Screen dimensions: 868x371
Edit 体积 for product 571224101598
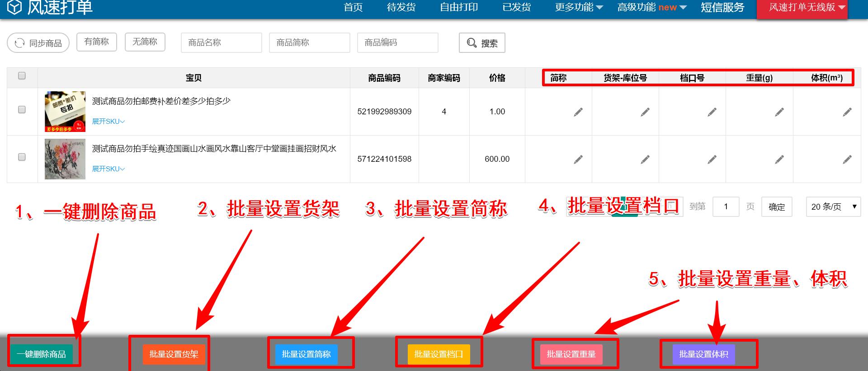tap(847, 160)
